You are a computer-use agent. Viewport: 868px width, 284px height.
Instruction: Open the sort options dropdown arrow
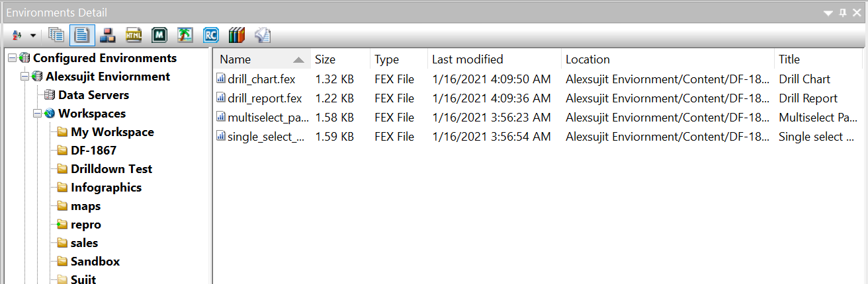tap(32, 35)
